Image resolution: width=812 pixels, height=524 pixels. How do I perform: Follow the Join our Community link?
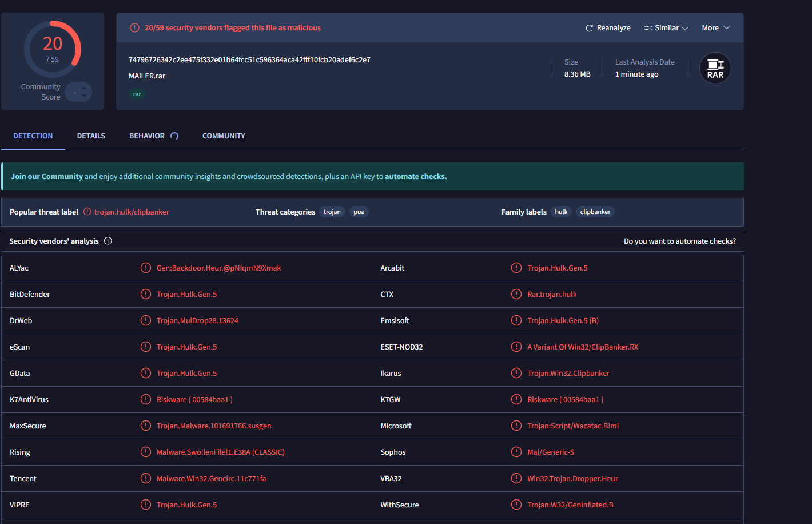47,176
